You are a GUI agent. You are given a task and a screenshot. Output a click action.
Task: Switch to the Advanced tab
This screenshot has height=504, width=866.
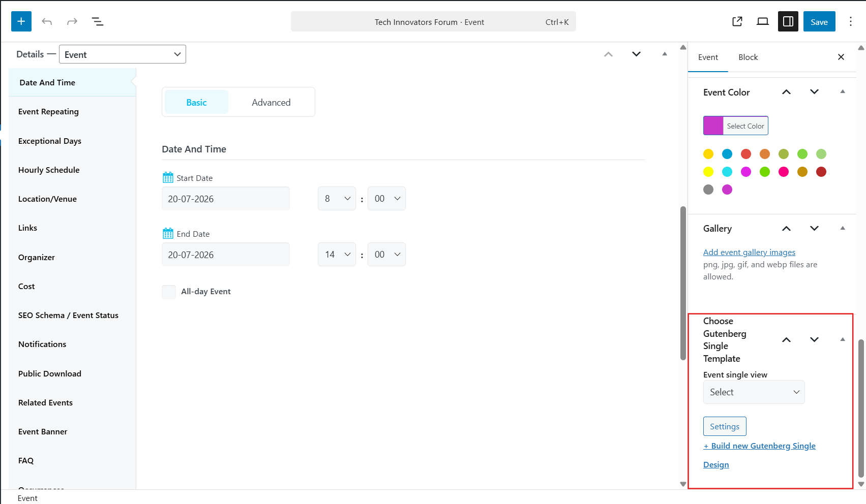pyautogui.click(x=271, y=102)
